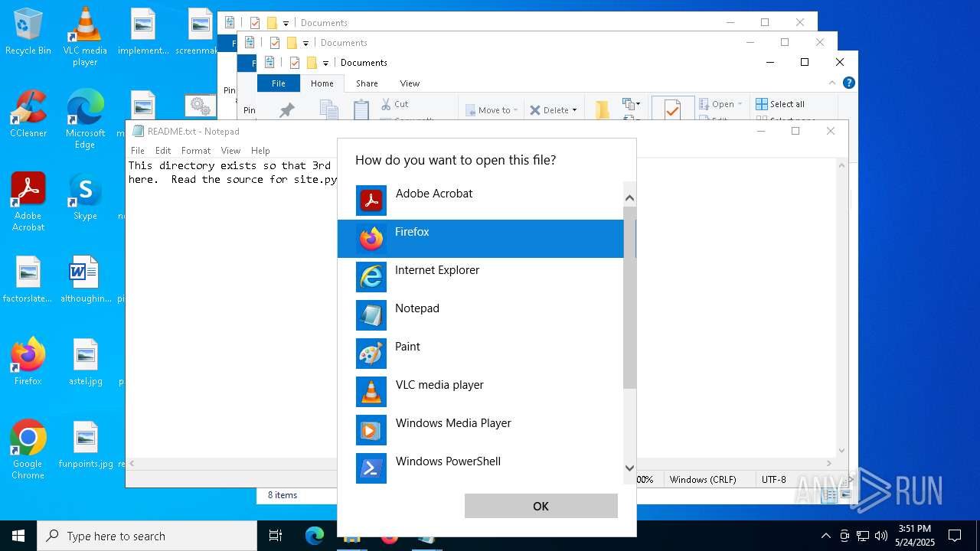The height and width of the screenshot is (551, 980).
Task: Click the app list scroll-down arrow
Action: (x=629, y=468)
